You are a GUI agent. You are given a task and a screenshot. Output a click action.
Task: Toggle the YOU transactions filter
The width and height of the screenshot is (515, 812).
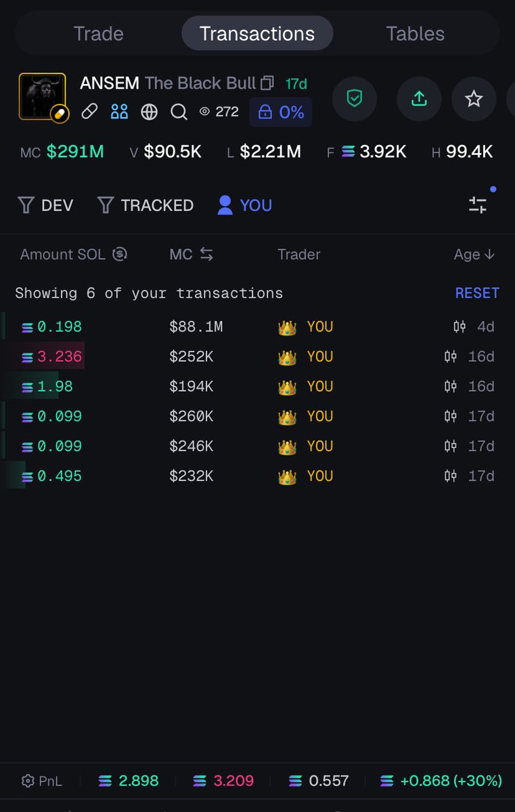pyautogui.click(x=245, y=205)
